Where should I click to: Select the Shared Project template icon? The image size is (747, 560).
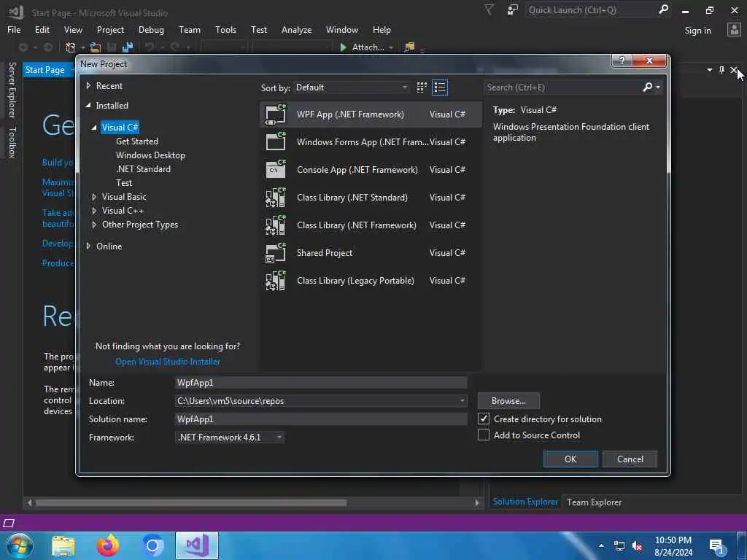click(275, 253)
